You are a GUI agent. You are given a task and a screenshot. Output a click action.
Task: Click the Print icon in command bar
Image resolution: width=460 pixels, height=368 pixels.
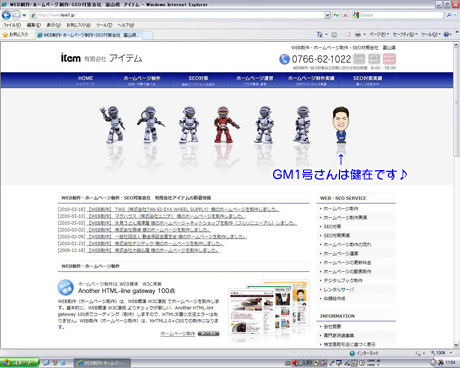358,34
